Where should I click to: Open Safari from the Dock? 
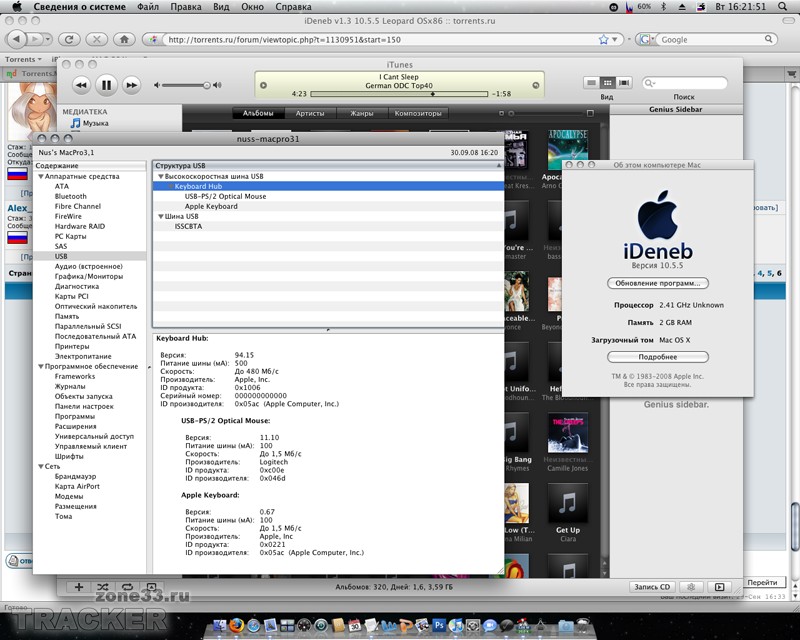pos(254,625)
